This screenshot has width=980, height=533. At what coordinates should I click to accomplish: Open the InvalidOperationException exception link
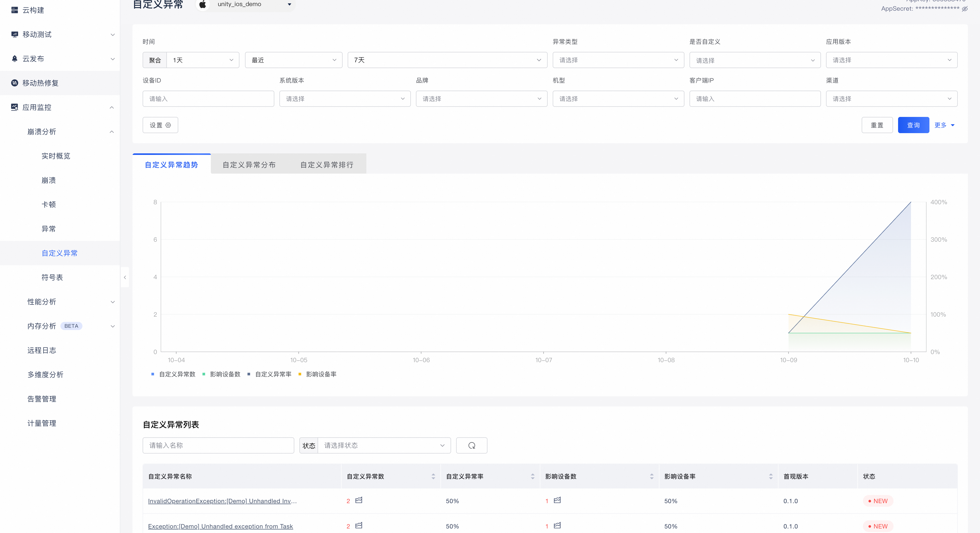tap(222, 501)
